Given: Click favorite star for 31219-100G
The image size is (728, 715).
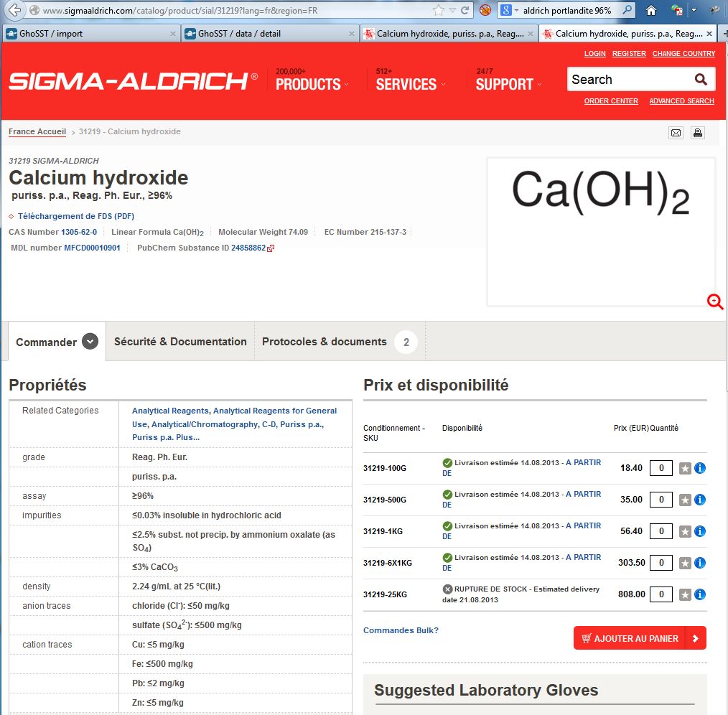Looking at the screenshot, I should [685, 468].
